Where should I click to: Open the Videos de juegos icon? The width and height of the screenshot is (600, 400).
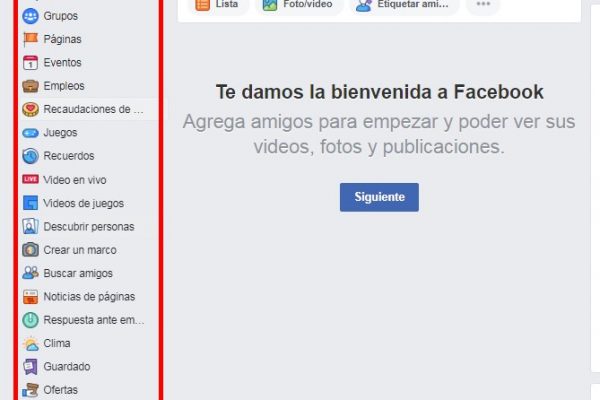pos(30,203)
